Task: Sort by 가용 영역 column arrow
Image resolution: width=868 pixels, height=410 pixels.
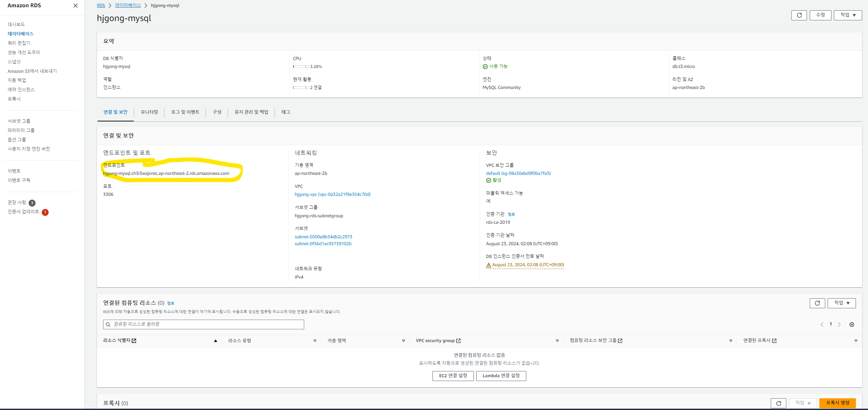Action: [x=403, y=341]
